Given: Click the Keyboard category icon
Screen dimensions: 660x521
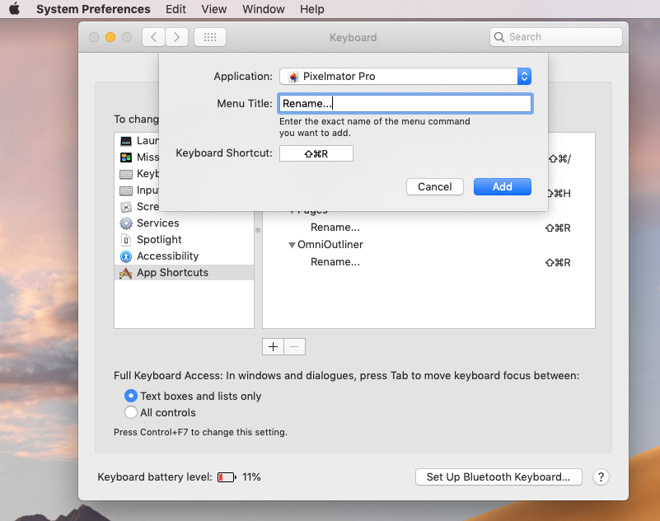Looking at the screenshot, I should 126,174.
